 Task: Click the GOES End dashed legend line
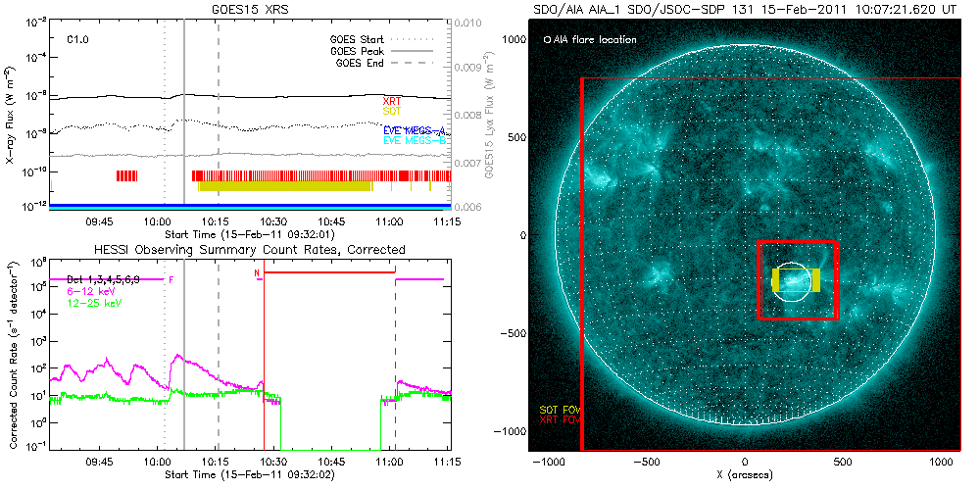click(419, 61)
